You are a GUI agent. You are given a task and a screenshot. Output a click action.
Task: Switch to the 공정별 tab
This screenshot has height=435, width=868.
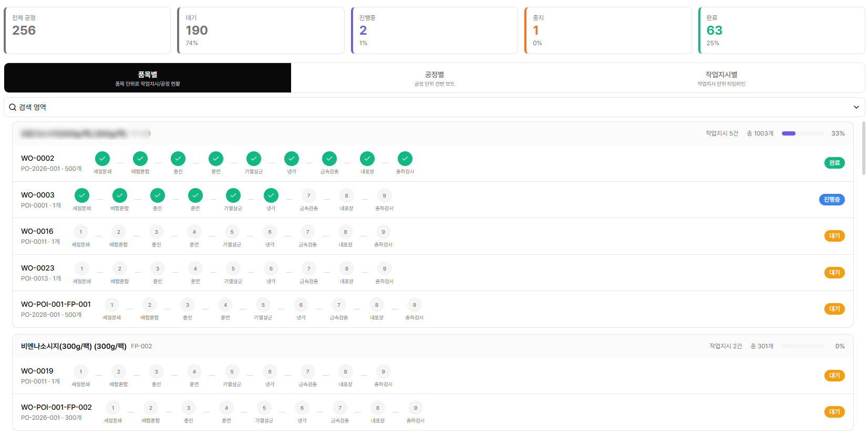(x=435, y=78)
